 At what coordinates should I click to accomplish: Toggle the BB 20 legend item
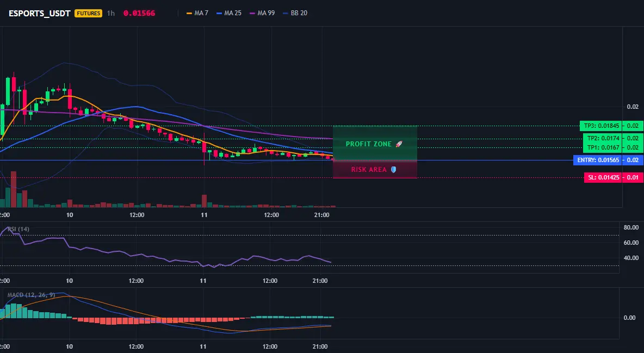coord(295,13)
